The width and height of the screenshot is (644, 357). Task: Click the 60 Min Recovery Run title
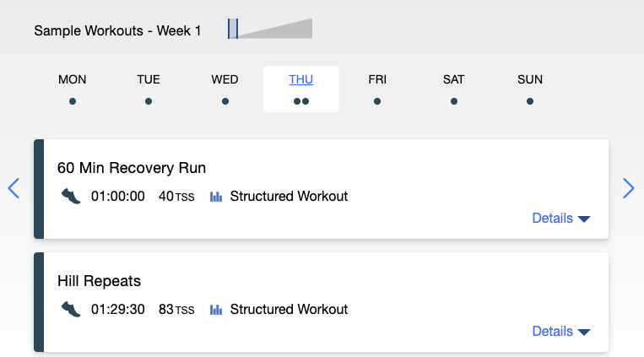pos(132,167)
